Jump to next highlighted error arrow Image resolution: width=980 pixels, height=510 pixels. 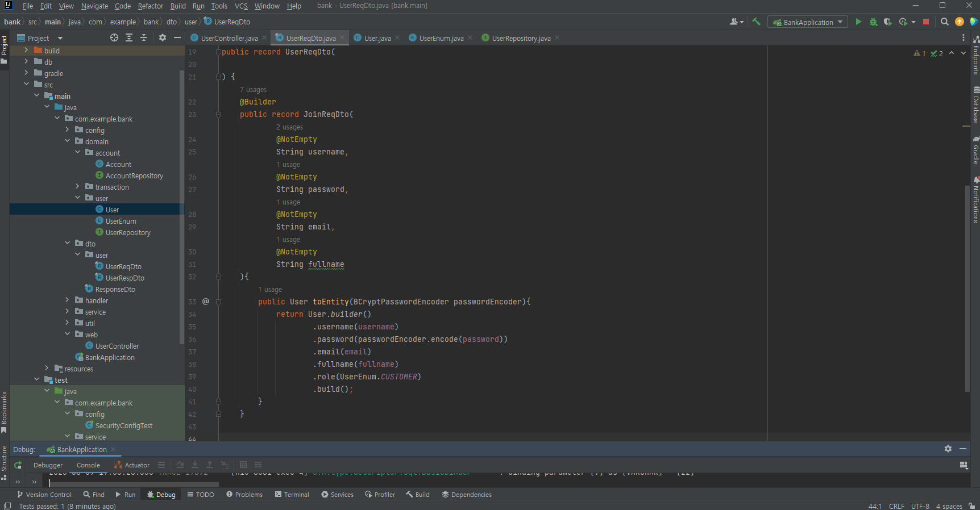964,53
